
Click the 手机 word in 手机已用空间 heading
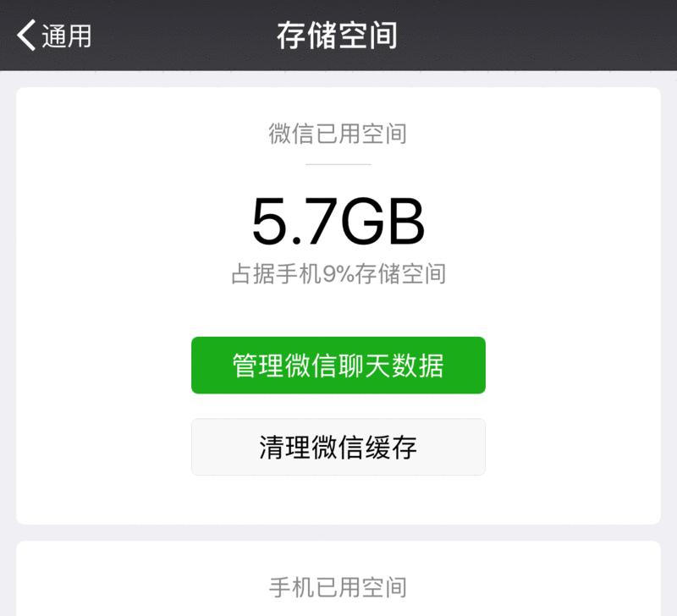(291, 587)
